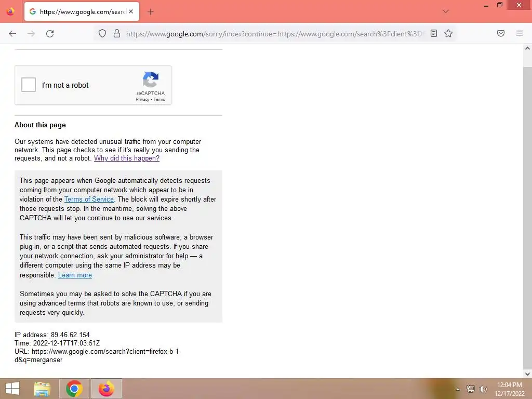Viewport: 532px width, 399px height.
Task: Click IP address 89.46.62.154 text
Action: click(x=52, y=335)
